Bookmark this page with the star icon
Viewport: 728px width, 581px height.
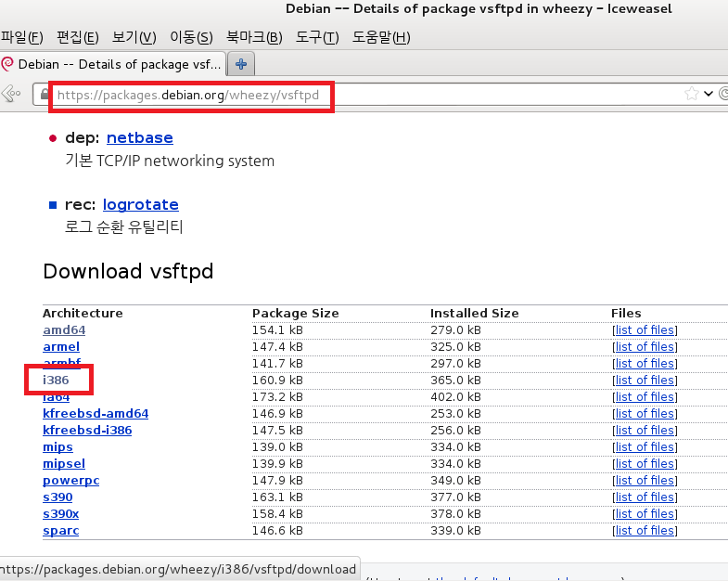click(691, 94)
